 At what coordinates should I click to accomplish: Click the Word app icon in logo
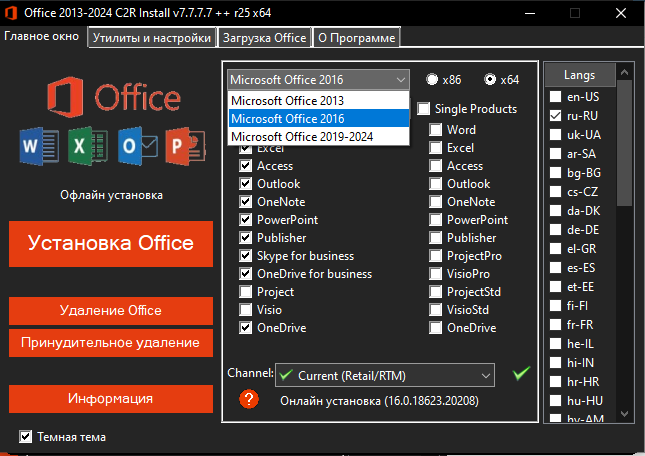point(39,146)
